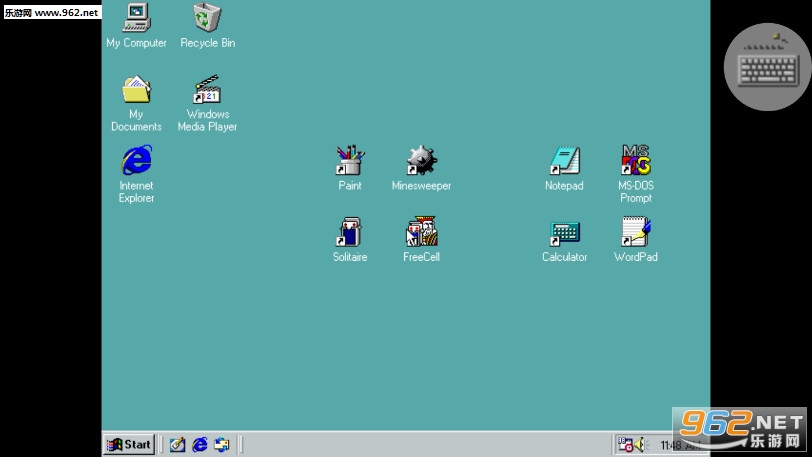
Task: Click the taskbar clock time
Action: click(x=680, y=445)
